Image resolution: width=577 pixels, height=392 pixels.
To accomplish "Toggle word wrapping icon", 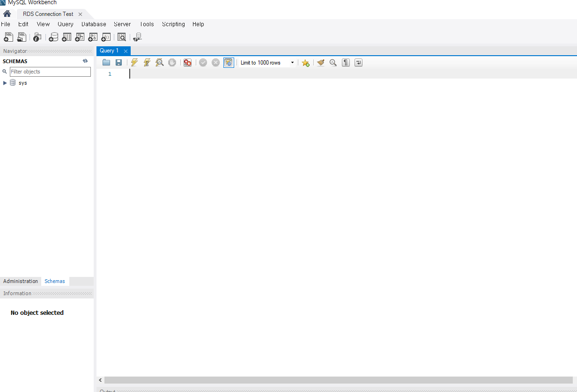I will (x=358, y=63).
